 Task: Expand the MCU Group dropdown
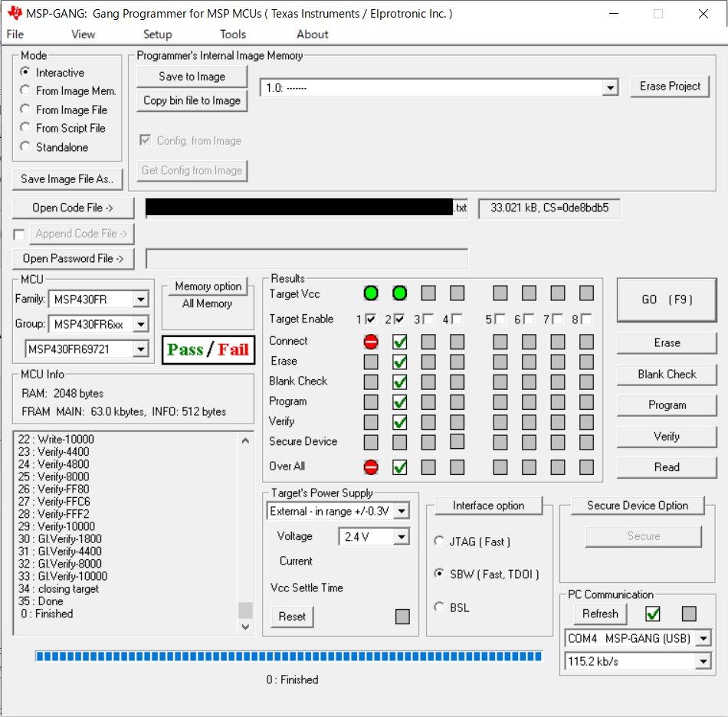[141, 324]
